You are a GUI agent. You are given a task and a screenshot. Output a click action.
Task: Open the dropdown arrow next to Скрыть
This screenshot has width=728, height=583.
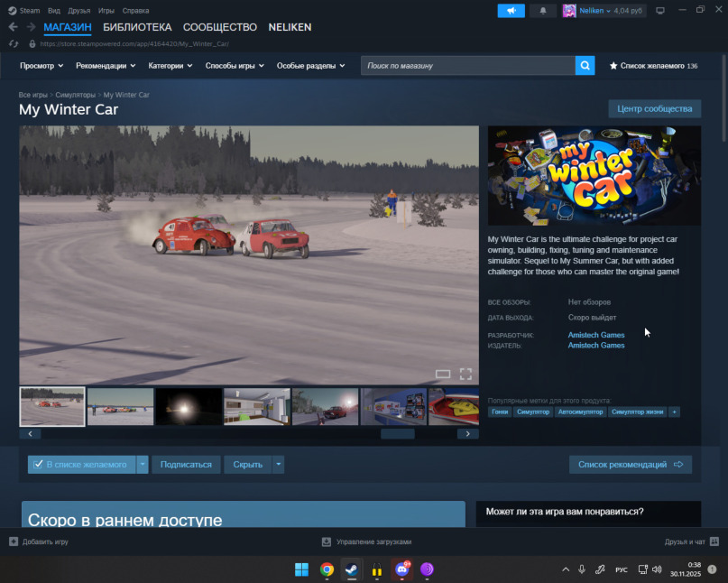pos(278,464)
